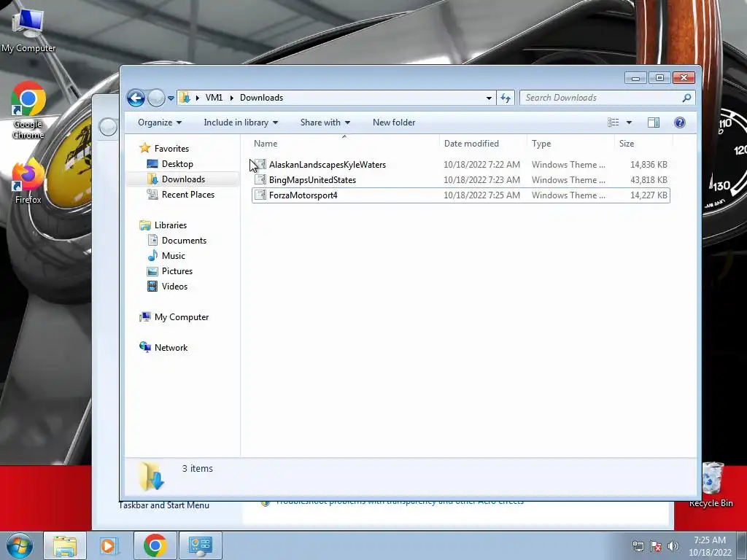747x560 pixels.
Task: Open the Share with menu
Action: [x=325, y=122]
